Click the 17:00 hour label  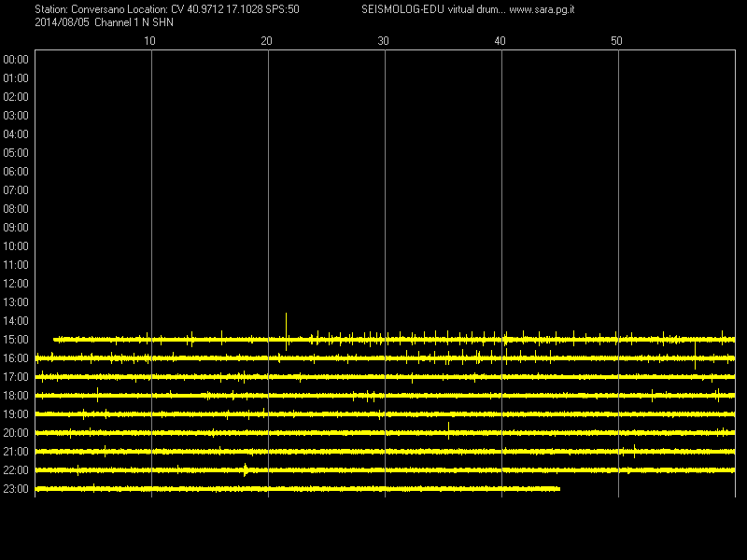point(16,377)
